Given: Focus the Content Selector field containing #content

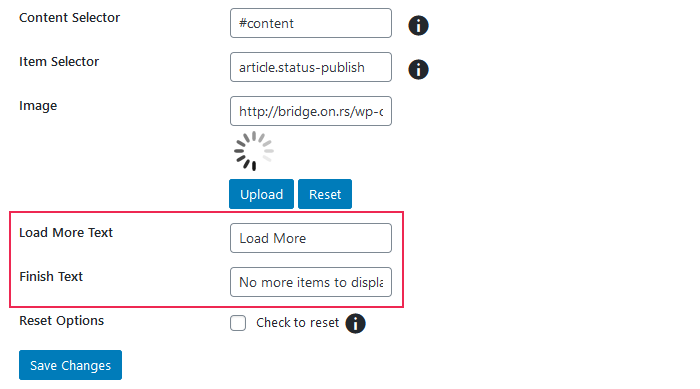Looking at the screenshot, I should (311, 23).
